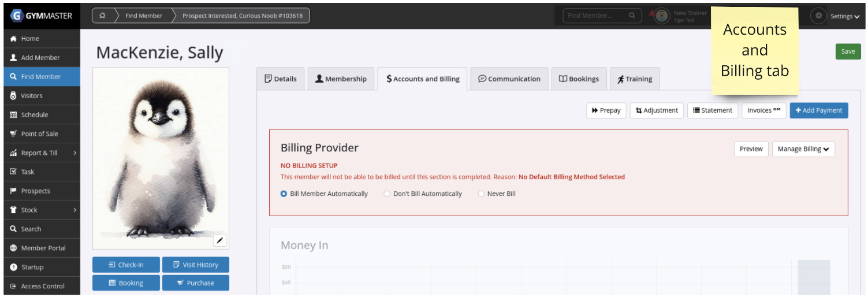Screen dimensions: 868x297
Task: Expand the Stock sidebar submenu
Action: [40, 210]
